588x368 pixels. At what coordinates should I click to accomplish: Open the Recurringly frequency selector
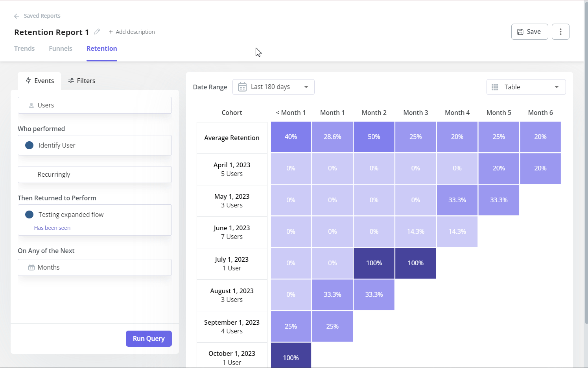pos(94,174)
